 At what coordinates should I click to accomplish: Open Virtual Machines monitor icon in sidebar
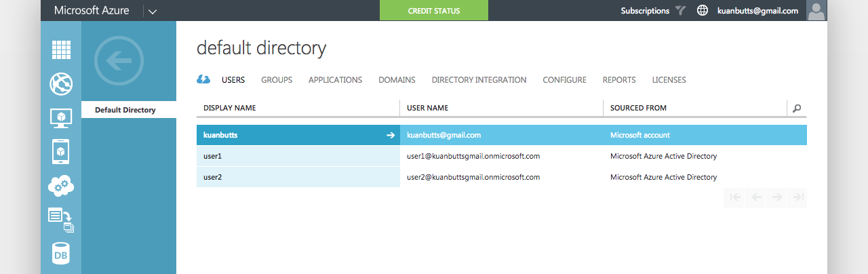click(62, 118)
